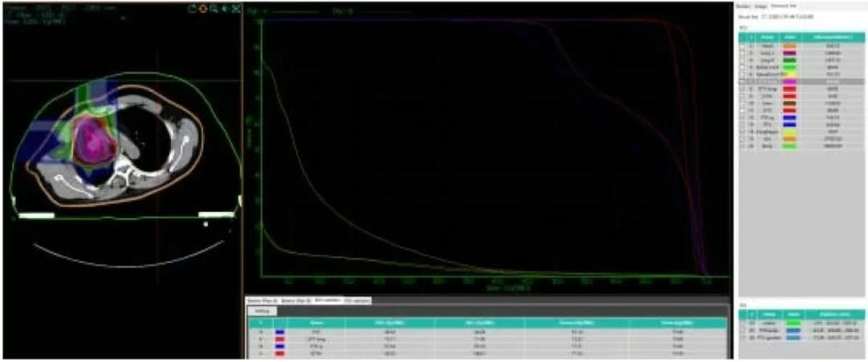Click Name column header in statistics table

click(316, 322)
